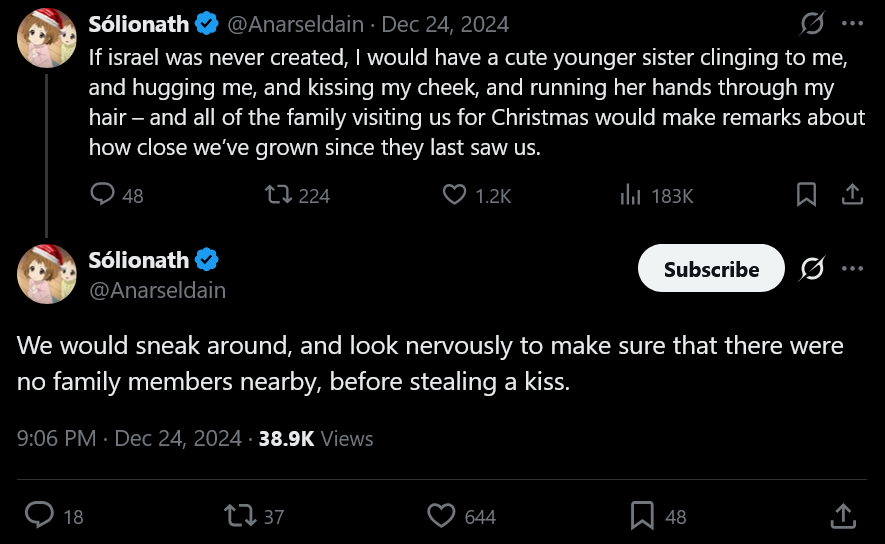Bookmark the first tweet
This screenshot has height=544, width=885.
point(806,195)
